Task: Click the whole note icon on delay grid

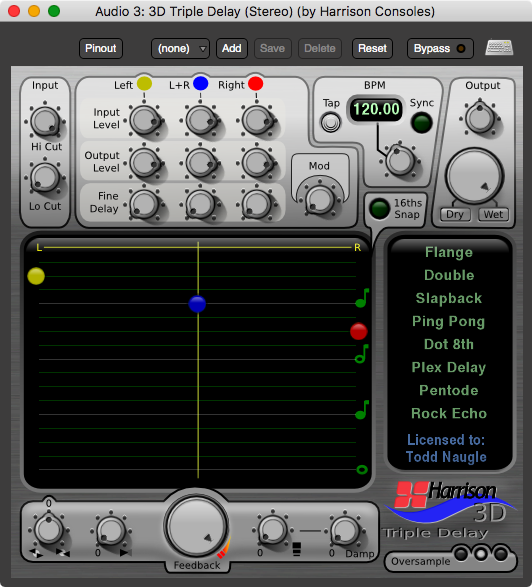Action: click(362, 469)
